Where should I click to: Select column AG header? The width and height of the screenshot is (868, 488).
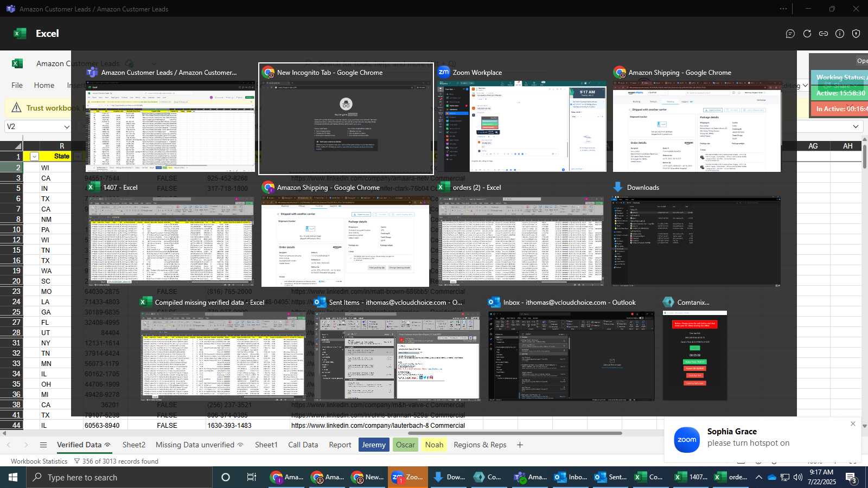(813, 146)
